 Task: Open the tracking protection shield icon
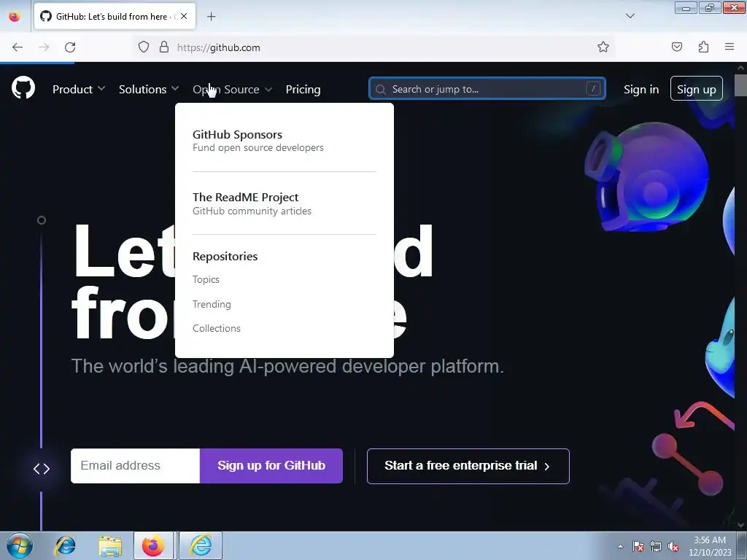point(144,47)
